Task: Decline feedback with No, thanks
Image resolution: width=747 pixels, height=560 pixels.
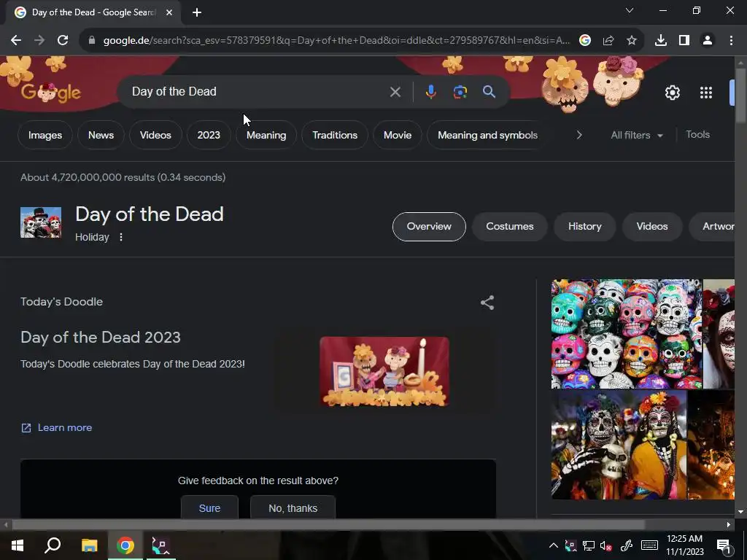Action: pos(293,508)
